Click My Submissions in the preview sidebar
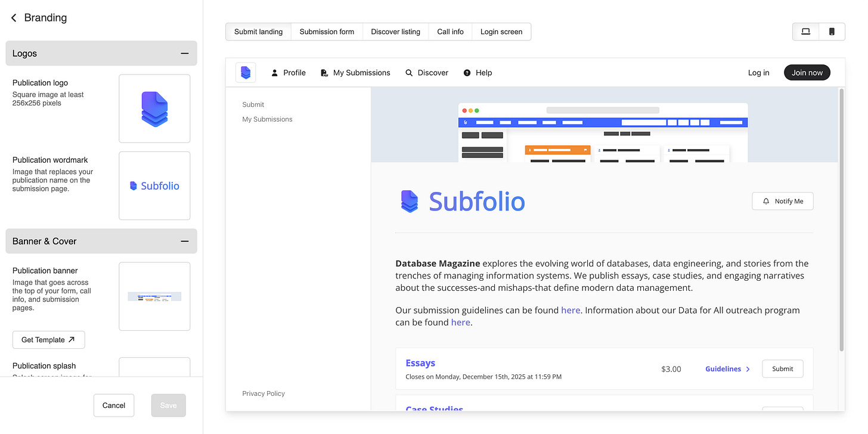The width and height of the screenshot is (868, 434). [267, 119]
